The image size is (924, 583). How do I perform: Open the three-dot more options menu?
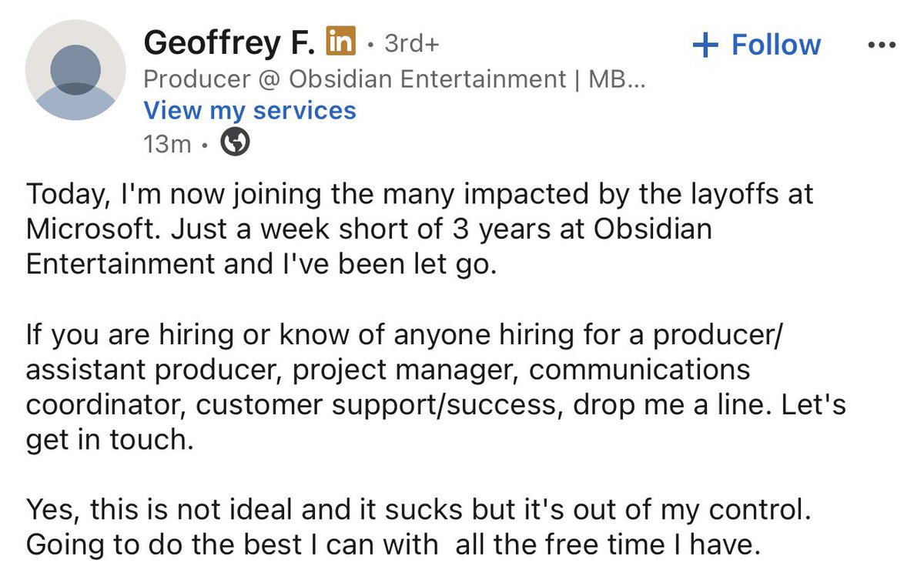[x=882, y=45]
